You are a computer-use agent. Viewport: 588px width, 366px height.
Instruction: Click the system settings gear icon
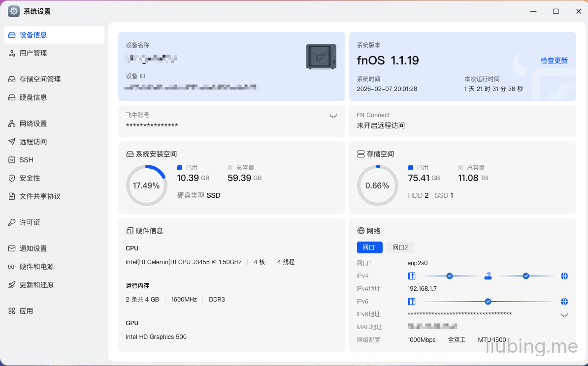pos(14,11)
